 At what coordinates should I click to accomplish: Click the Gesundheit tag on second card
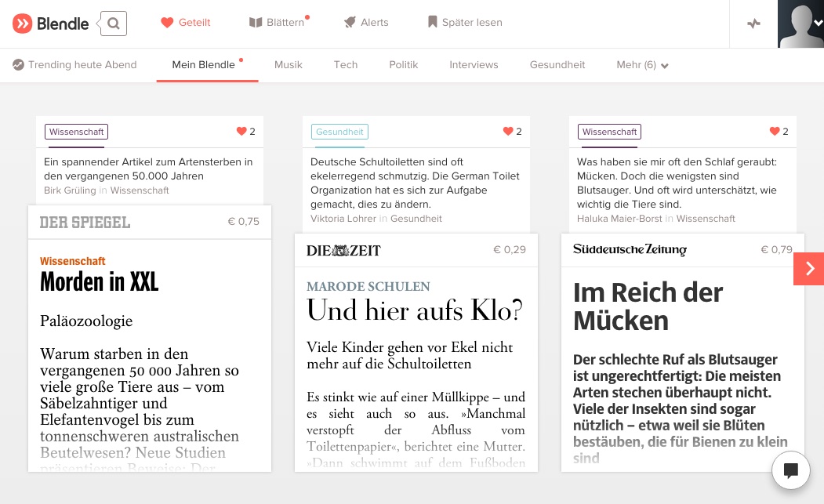point(339,132)
